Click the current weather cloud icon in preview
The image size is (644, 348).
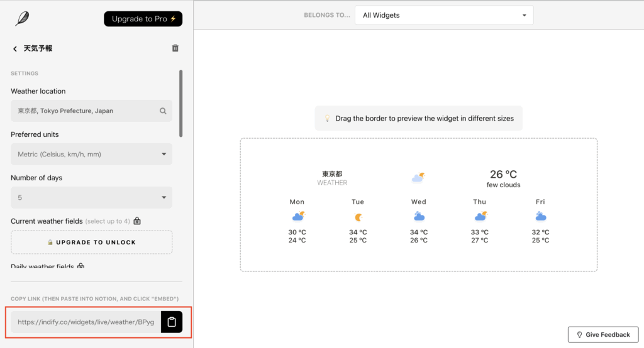pyautogui.click(x=418, y=178)
